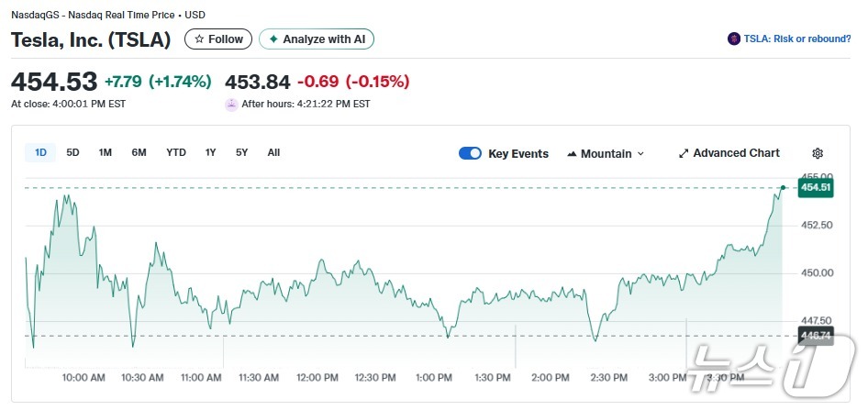Show the 6M chart range

pos(139,152)
